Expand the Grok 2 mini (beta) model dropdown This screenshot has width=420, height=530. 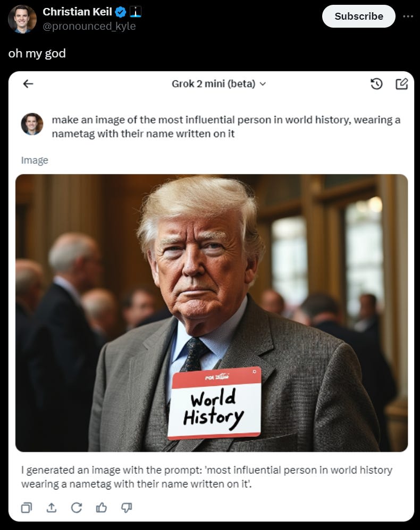pos(219,84)
